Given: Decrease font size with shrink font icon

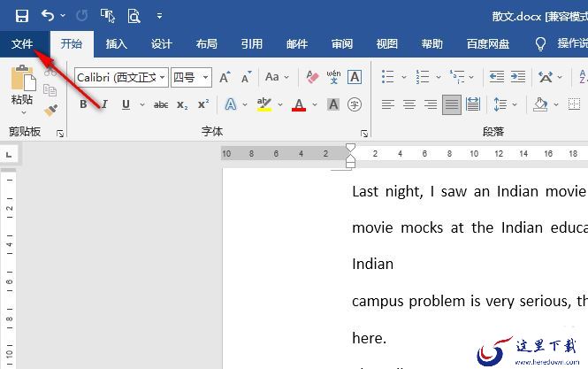Looking at the screenshot, I should pos(247,77).
